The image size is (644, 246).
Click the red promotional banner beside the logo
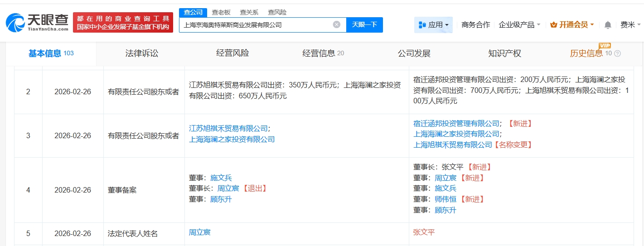(x=123, y=23)
